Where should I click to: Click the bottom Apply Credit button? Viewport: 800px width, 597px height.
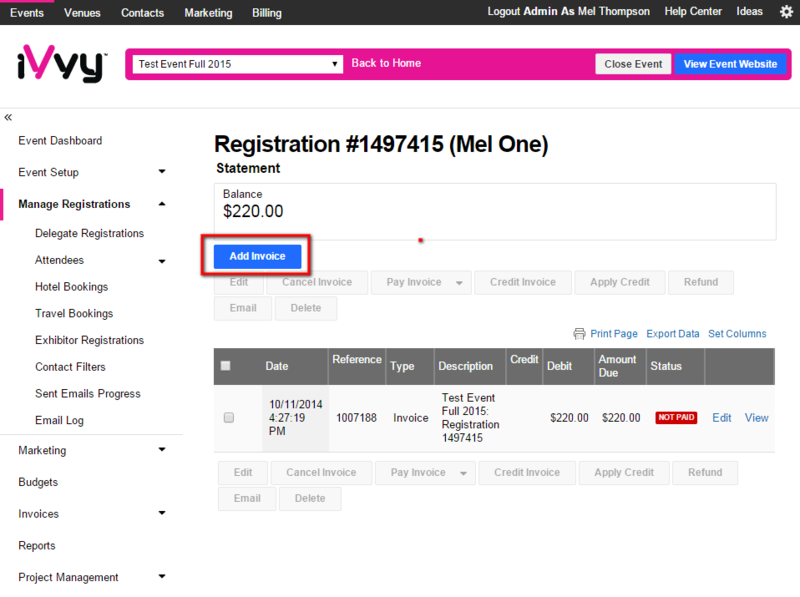[624, 472]
